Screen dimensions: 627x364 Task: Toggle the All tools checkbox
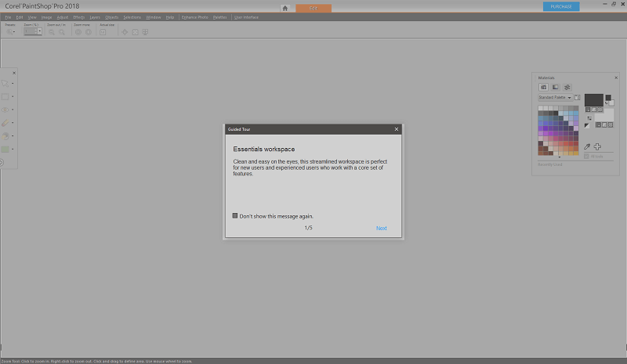586,157
